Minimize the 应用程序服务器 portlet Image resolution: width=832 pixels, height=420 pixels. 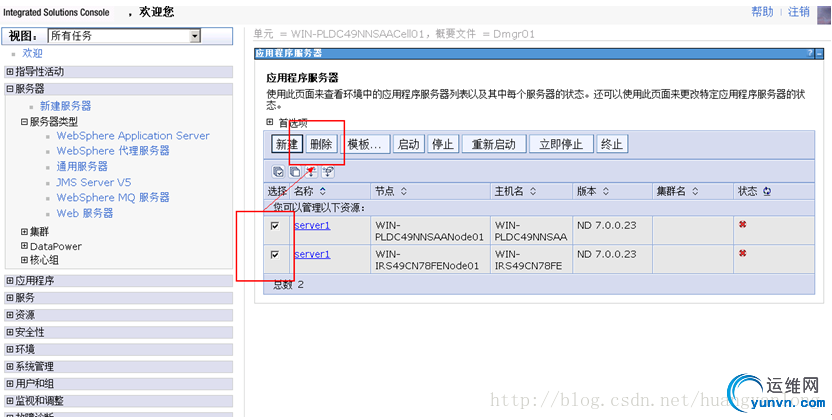pos(819,54)
